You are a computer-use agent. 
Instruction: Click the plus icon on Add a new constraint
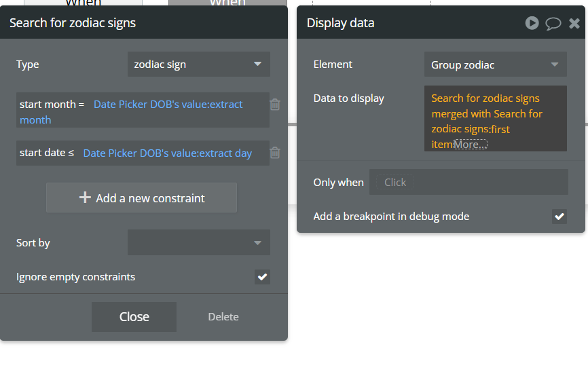point(85,198)
